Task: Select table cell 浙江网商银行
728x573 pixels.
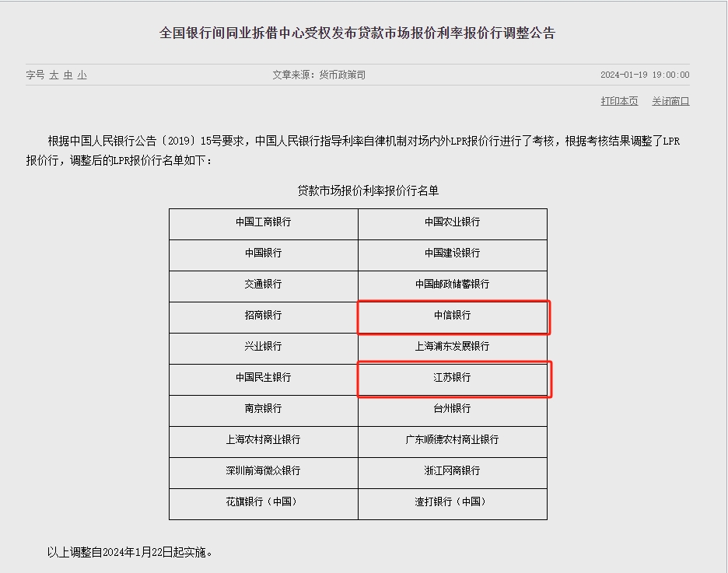Action: (x=453, y=473)
